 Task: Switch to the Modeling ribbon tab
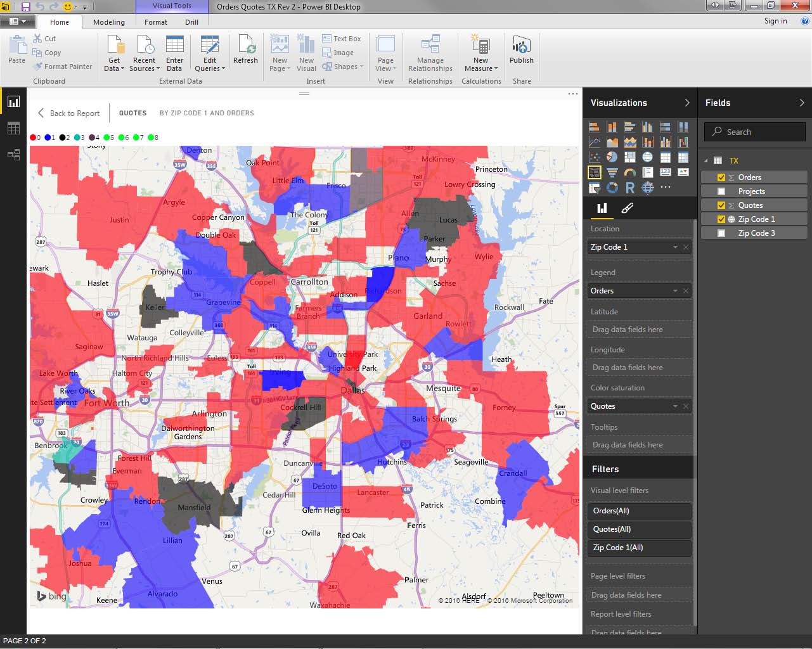click(109, 22)
